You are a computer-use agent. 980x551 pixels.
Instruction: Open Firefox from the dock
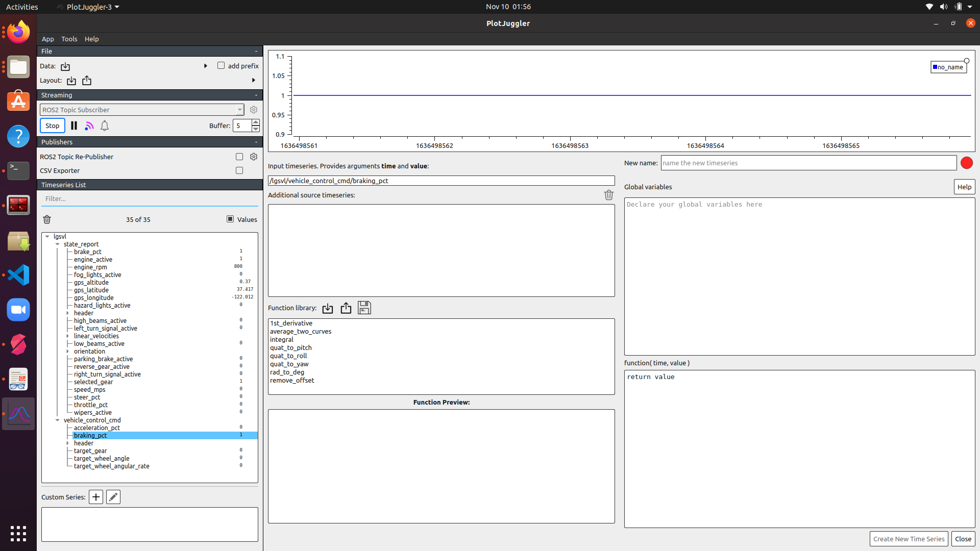point(18,32)
